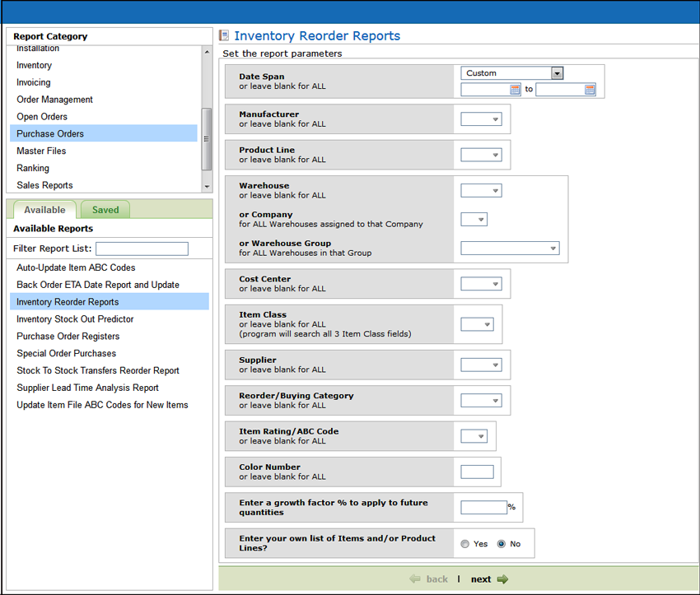
Task: Open Inventory Stock Out Predictor report
Action: coord(75,319)
